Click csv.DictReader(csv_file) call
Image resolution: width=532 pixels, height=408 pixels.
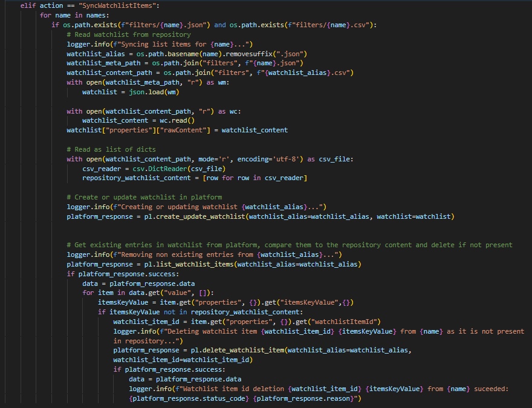tap(179, 169)
